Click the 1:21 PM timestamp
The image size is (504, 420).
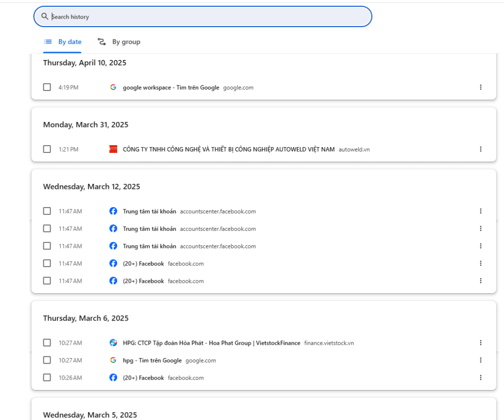coord(68,150)
